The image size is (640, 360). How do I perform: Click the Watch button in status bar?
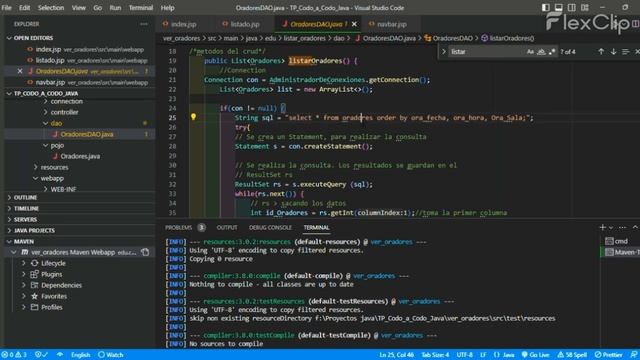111,355
